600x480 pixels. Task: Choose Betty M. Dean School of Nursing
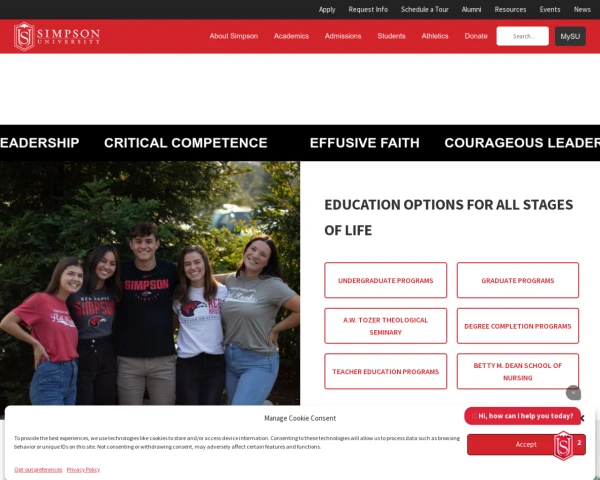pyautogui.click(x=517, y=371)
